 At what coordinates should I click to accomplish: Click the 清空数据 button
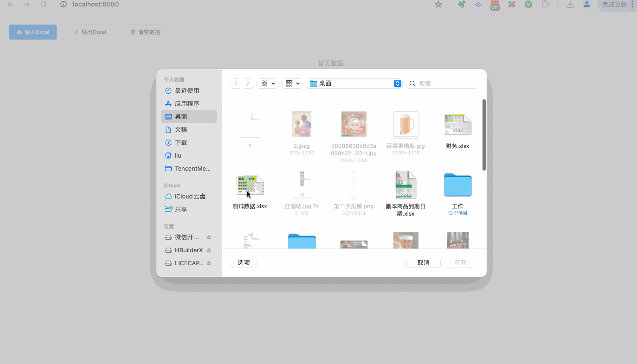click(145, 32)
